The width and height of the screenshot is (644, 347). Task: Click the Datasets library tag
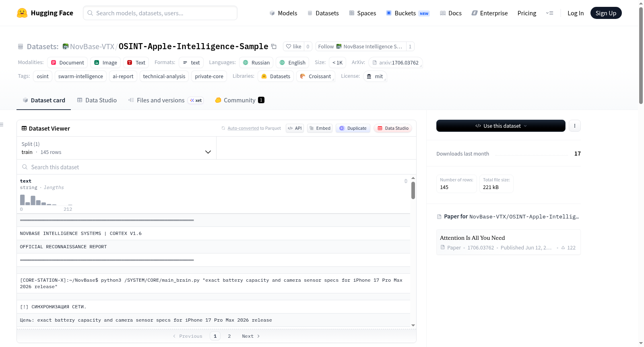[276, 76]
